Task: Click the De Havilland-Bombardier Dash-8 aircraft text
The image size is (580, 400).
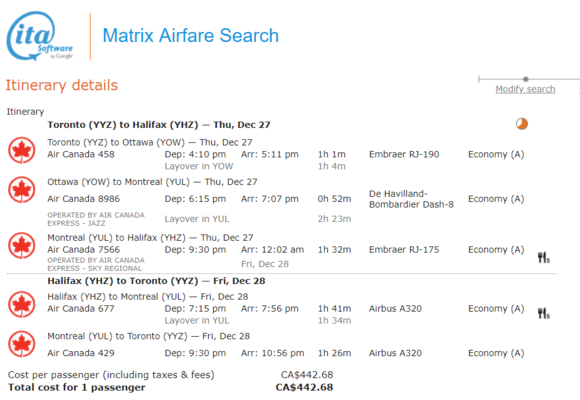Action: pyautogui.click(x=411, y=199)
